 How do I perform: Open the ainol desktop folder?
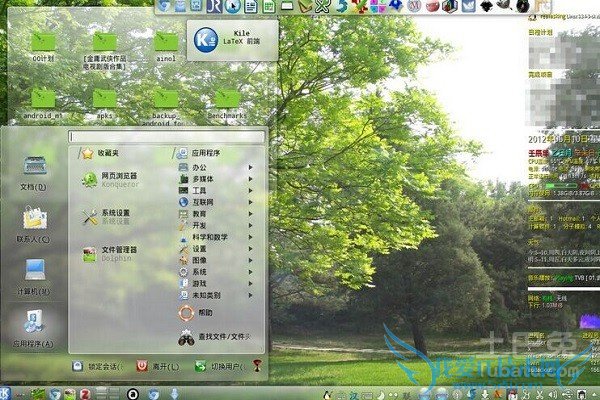point(166,47)
